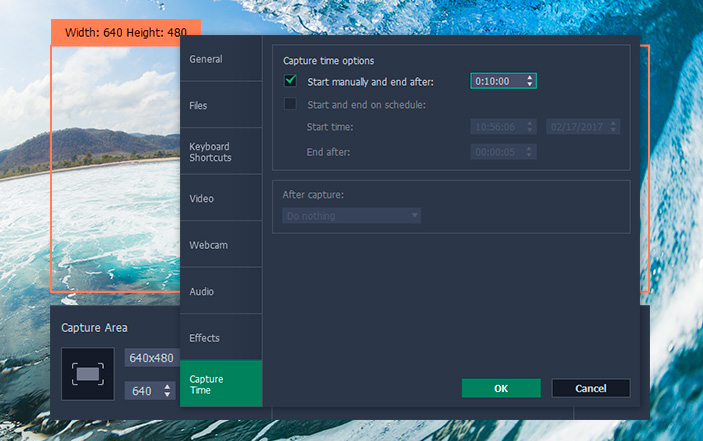
Task: Click the End after 00:00:05 stepper
Action: (x=529, y=152)
